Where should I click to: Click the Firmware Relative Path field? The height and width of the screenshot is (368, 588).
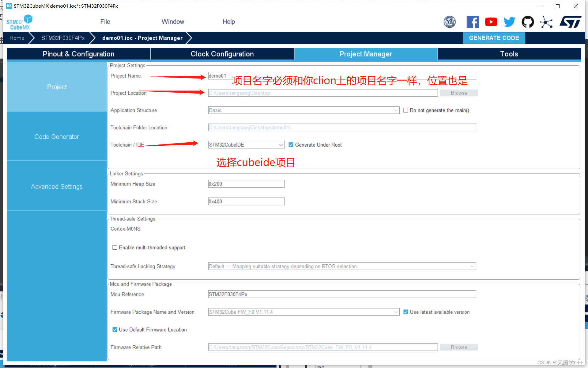coord(323,347)
